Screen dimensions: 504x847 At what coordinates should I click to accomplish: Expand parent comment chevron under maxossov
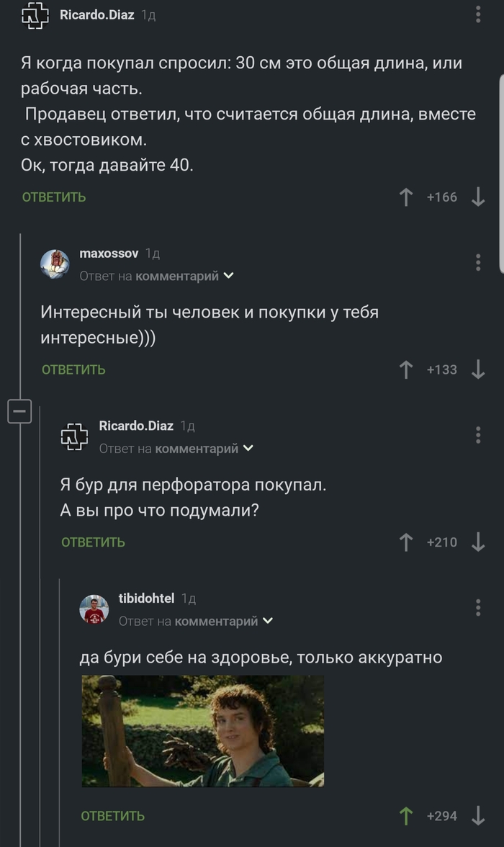point(229,276)
